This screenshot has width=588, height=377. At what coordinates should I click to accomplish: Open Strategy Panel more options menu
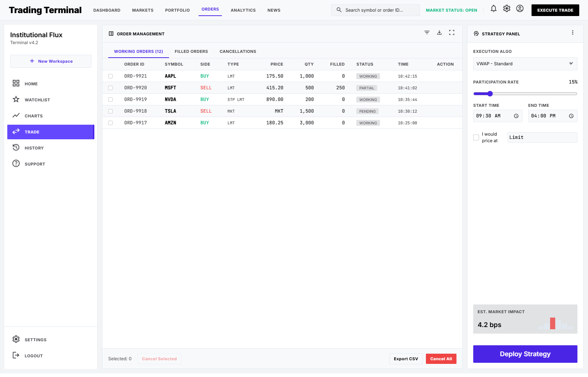(573, 32)
